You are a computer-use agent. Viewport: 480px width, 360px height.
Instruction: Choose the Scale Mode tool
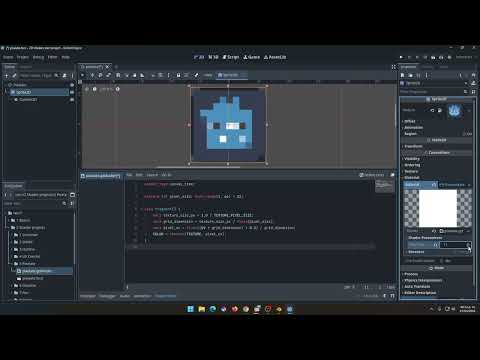[x=108, y=75]
